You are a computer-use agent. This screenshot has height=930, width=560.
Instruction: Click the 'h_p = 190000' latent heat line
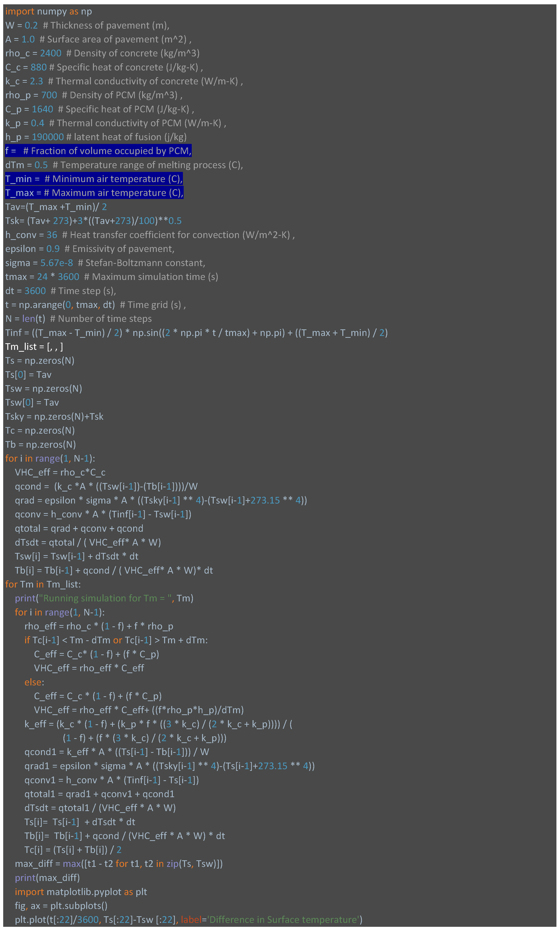click(96, 137)
